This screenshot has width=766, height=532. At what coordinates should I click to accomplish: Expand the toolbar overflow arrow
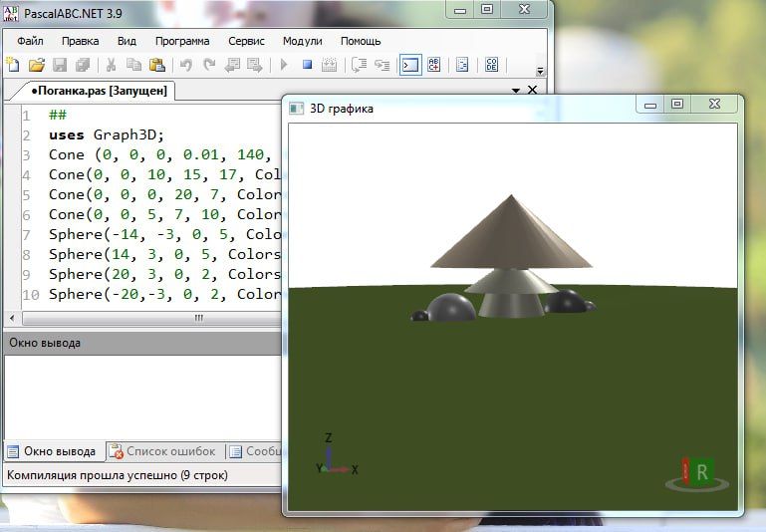click(x=540, y=71)
